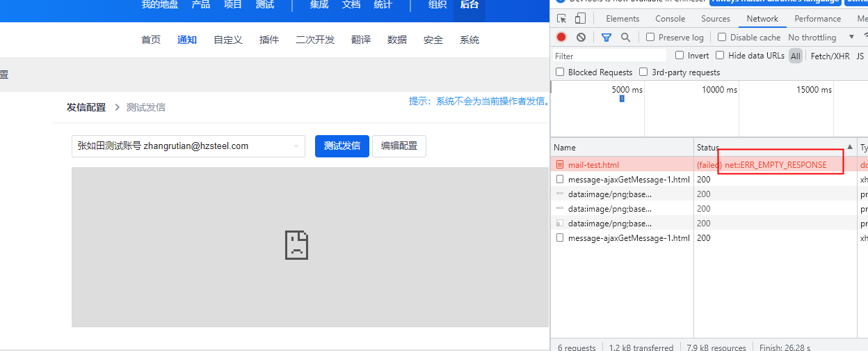Toggle the device toolbar icon
The width and height of the screenshot is (868, 351).
(580, 19)
